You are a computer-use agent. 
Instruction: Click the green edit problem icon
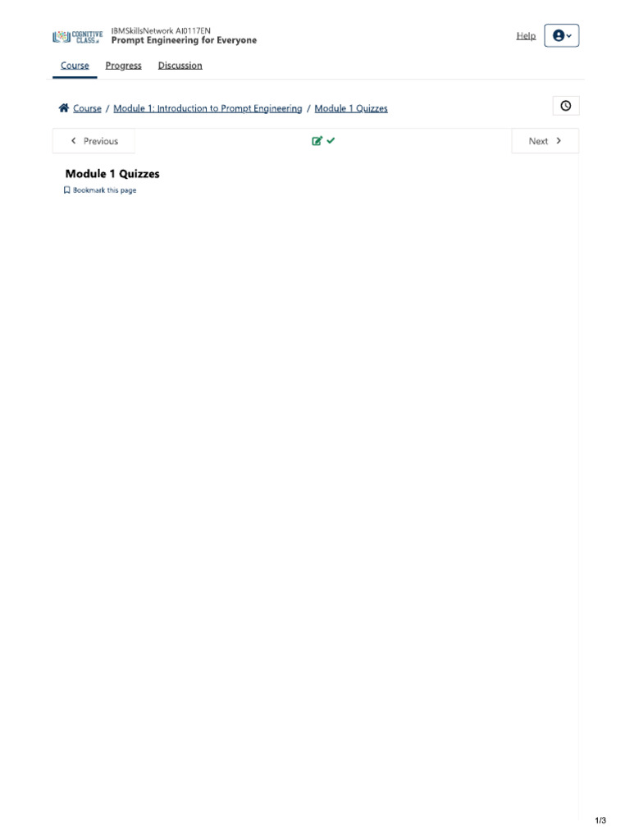point(317,141)
